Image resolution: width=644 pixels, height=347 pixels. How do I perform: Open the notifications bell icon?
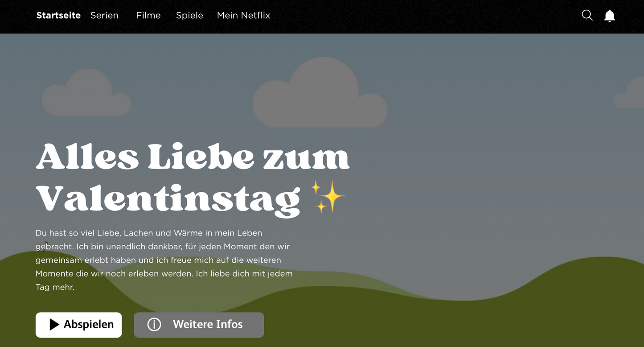click(610, 15)
